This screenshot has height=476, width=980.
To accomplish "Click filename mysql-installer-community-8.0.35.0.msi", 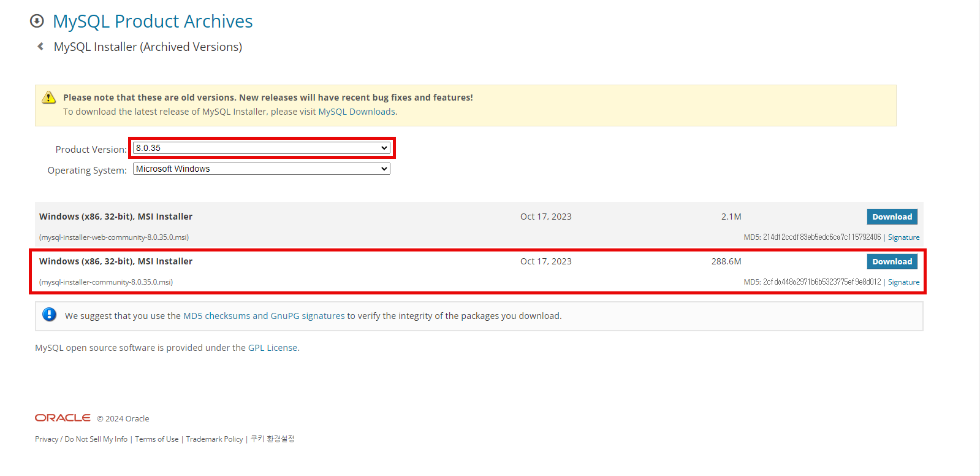I will coord(106,282).
